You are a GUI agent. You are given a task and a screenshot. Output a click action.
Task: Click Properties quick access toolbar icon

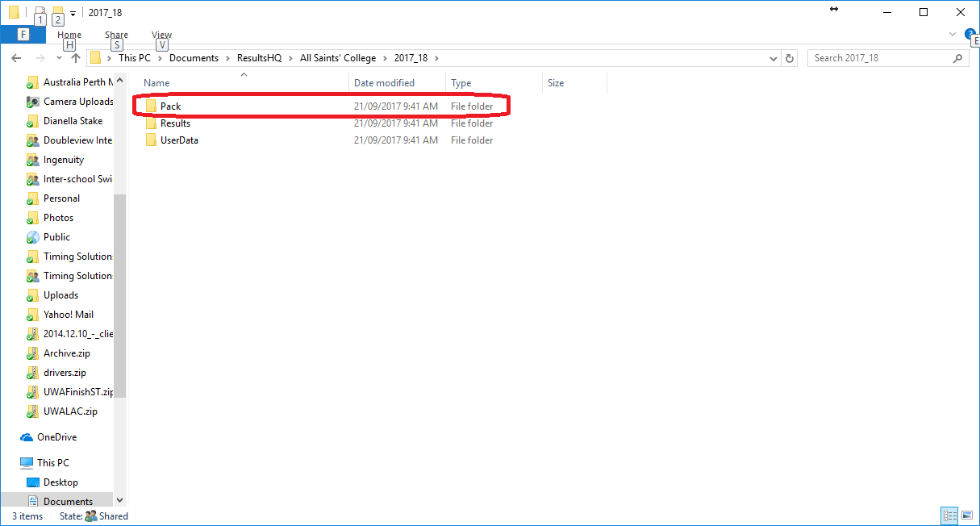tap(40, 13)
